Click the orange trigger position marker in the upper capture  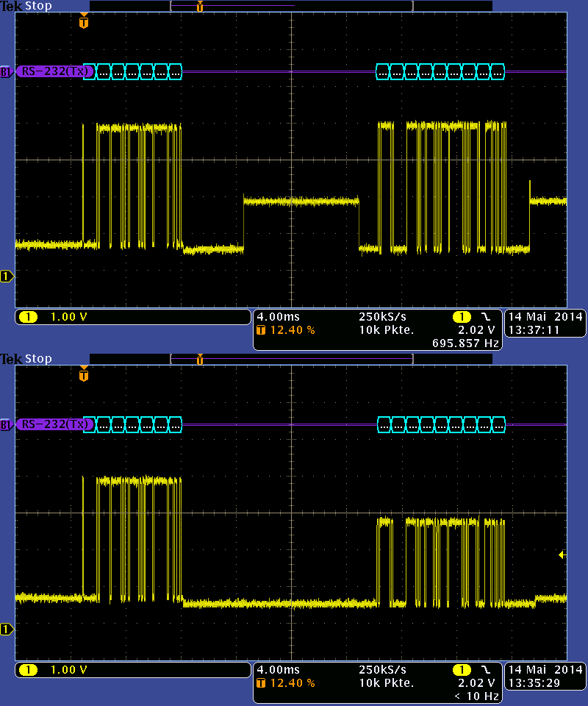click(x=84, y=21)
